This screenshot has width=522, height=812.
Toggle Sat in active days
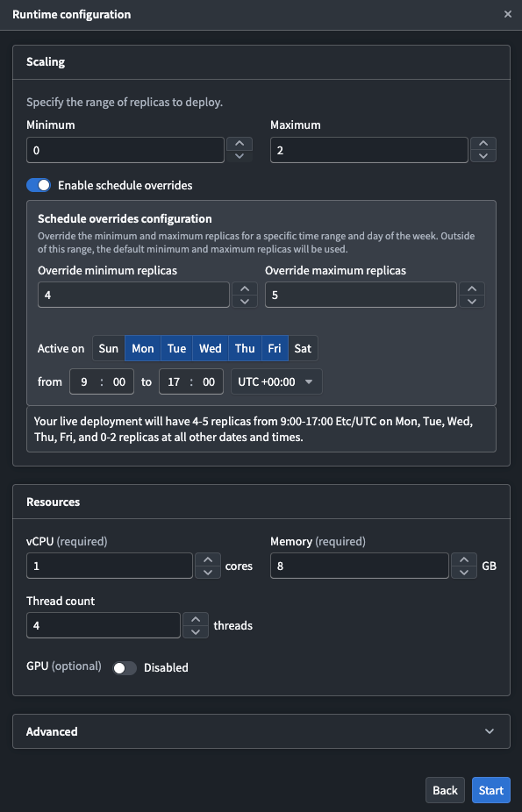(x=303, y=348)
